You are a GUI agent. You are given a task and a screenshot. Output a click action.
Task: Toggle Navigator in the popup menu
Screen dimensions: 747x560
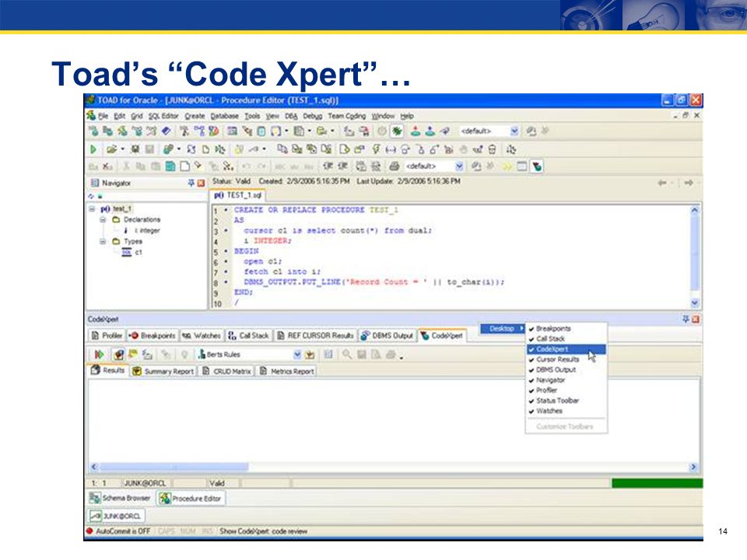pos(566,380)
